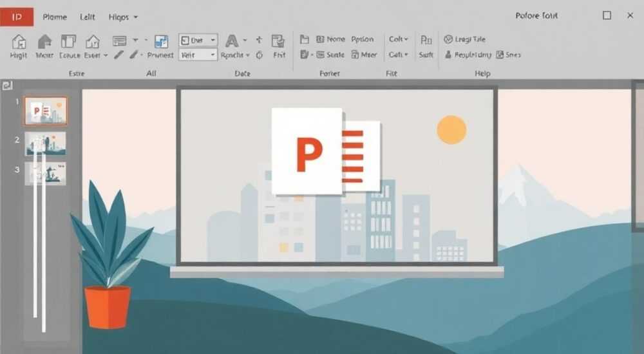Click the blue Prunest icon

click(161, 41)
